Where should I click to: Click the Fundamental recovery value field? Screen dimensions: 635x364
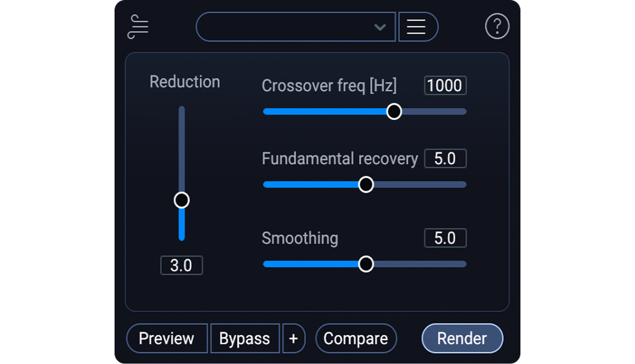click(x=445, y=159)
